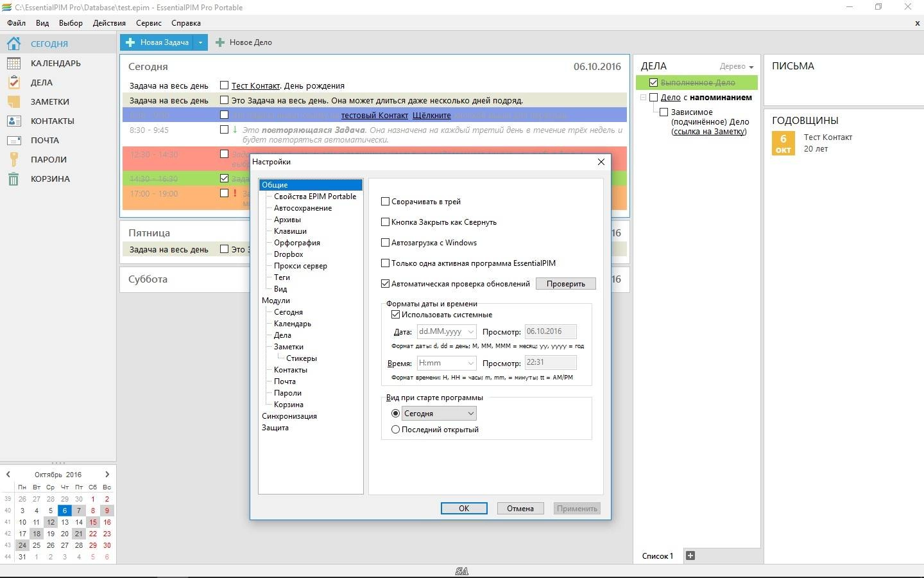Open the Пароли key icon in sidebar
Image resolution: width=924 pixels, height=578 pixels.
coord(13,159)
